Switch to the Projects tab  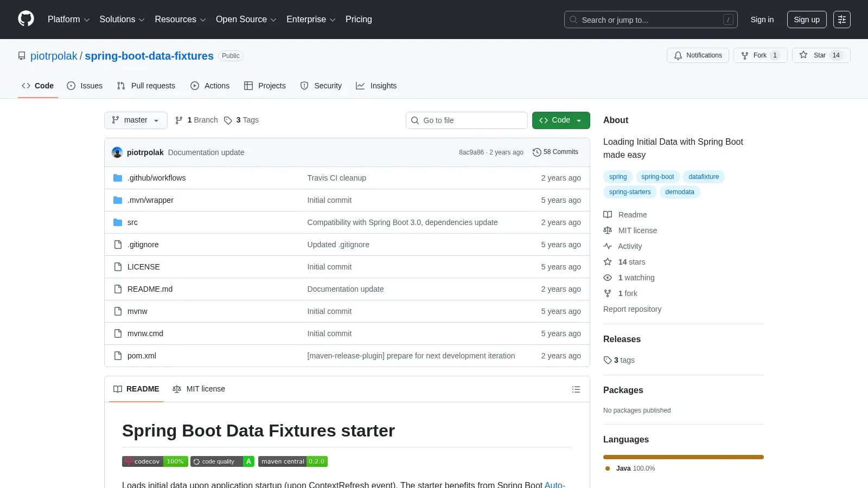tap(265, 86)
